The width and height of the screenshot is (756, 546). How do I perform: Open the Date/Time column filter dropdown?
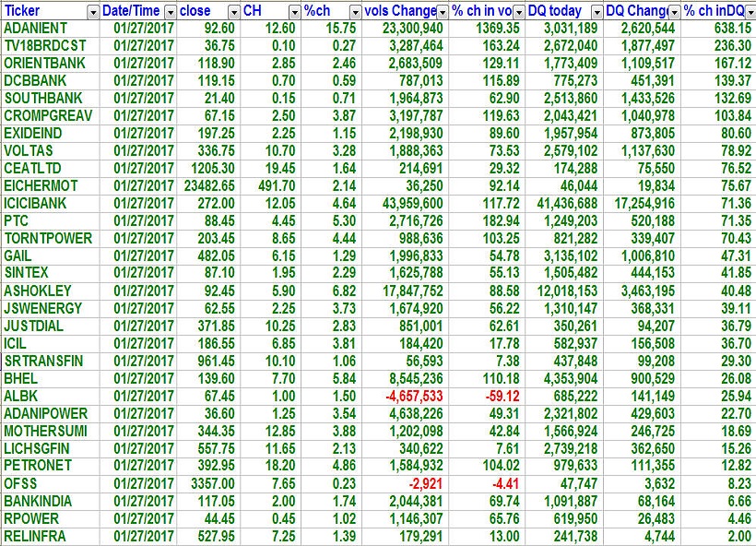(171, 12)
